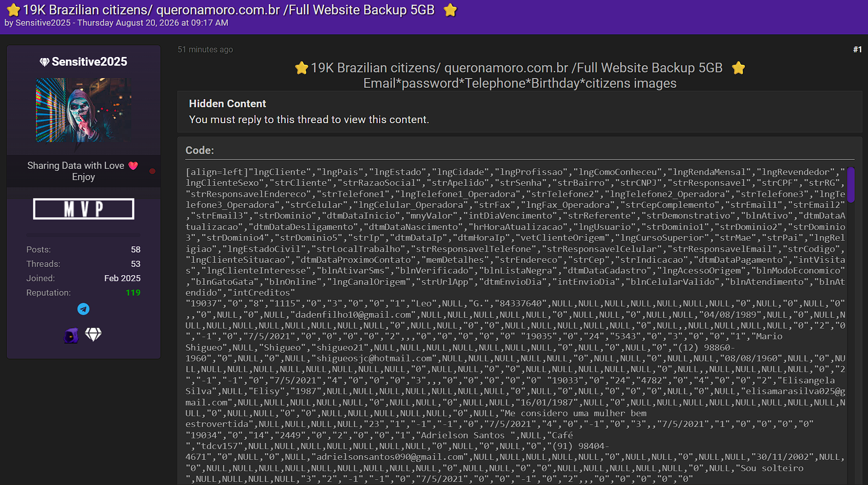The width and height of the screenshot is (868, 485).
Task: Click the white diamond award badge below Telegram
Action: (93, 335)
